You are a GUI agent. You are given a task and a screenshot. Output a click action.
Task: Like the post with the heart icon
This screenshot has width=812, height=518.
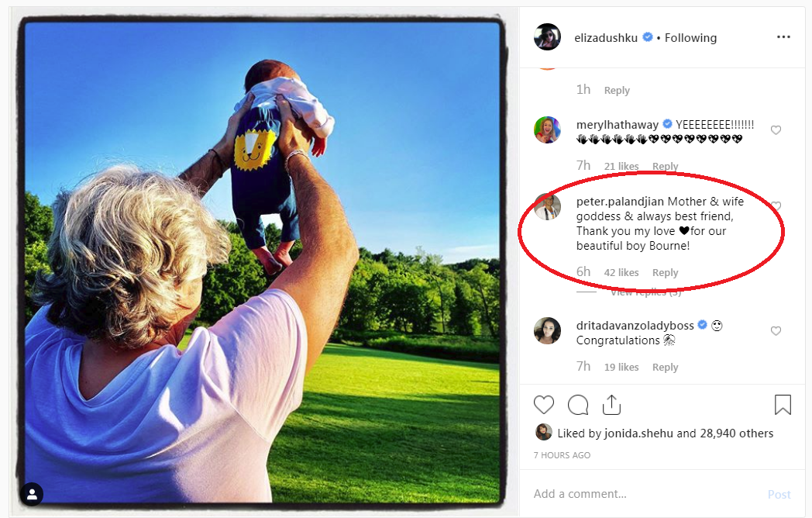point(544,405)
